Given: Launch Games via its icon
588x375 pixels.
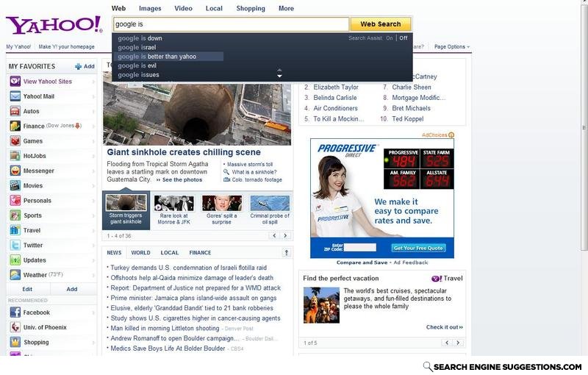Looking at the screenshot, I should tap(15, 141).
